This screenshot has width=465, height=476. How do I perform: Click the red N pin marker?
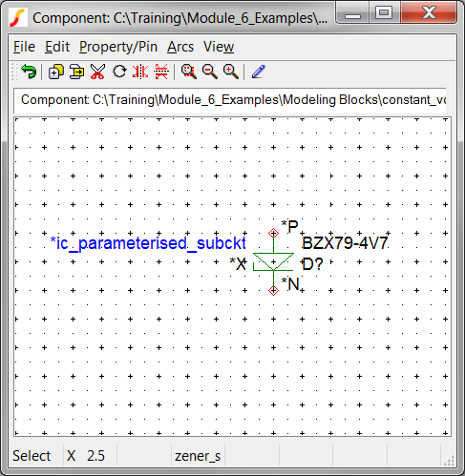coord(273,290)
